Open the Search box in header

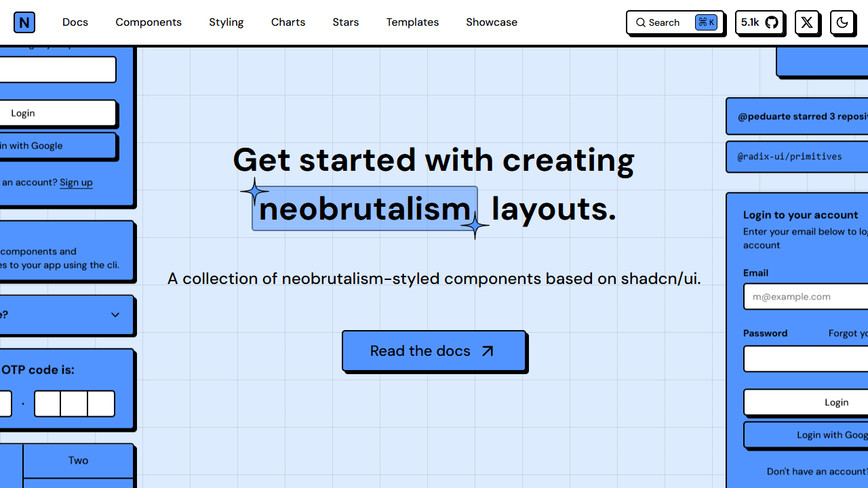point(675,22)
